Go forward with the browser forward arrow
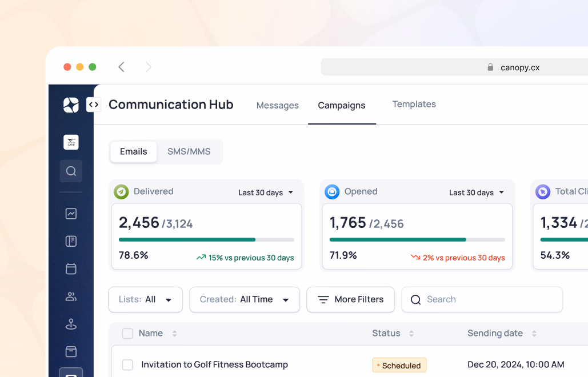Screen dimensions: 588x377 coord(149,67)
